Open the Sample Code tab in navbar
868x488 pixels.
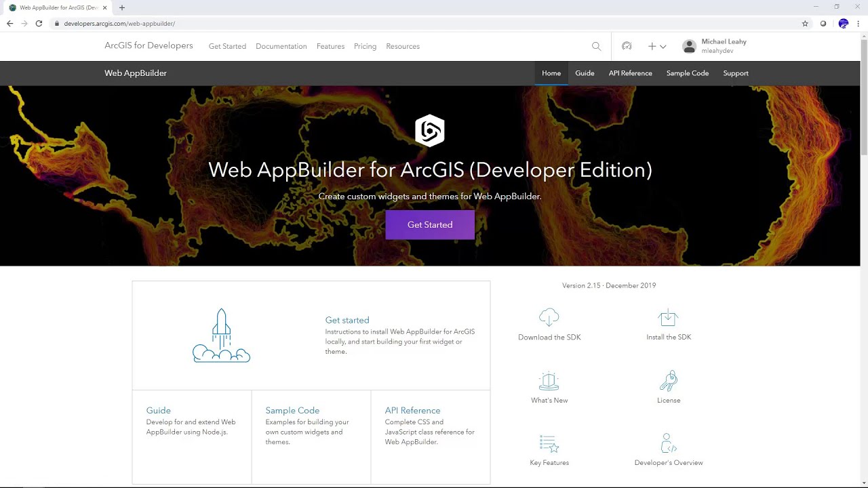688,73
